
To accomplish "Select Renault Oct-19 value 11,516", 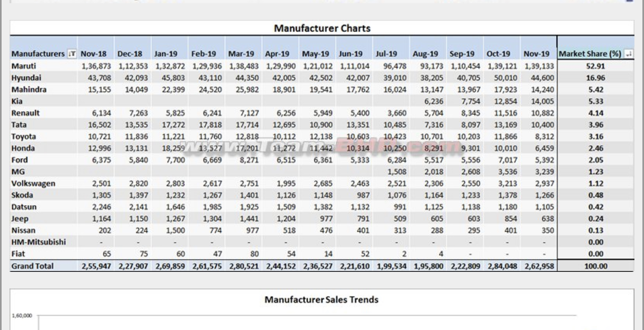I will 506,113.
